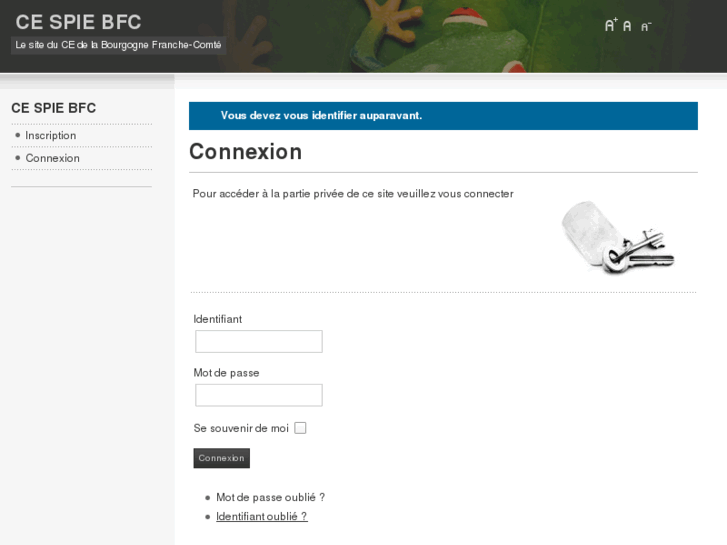Focus the Identifiant text field
The width and height of the screenshot is (727, 545).
(x=259, y=342)
